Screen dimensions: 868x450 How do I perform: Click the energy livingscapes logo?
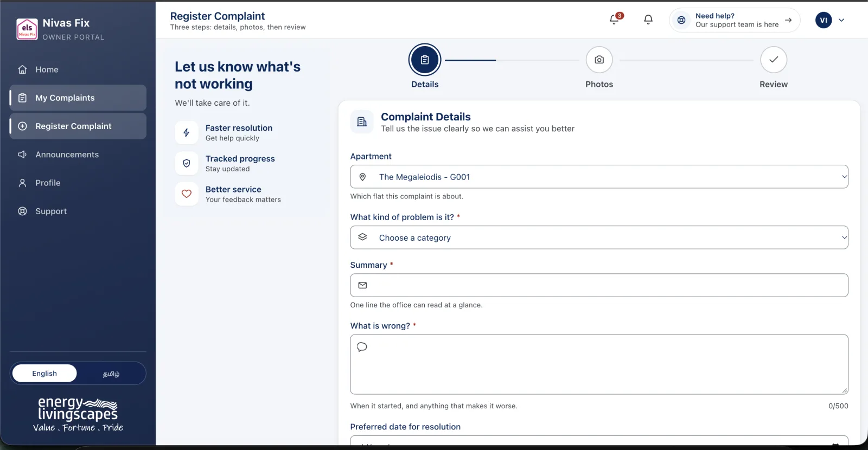[78, 414]
